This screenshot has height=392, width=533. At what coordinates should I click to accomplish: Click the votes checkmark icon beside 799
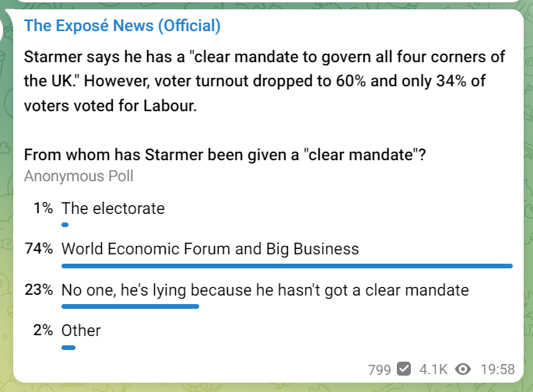coord(404,369)
